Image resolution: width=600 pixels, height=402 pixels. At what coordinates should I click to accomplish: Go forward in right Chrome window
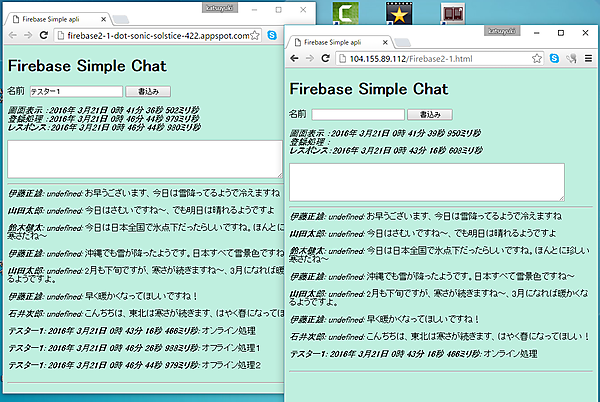coord(310,58)
